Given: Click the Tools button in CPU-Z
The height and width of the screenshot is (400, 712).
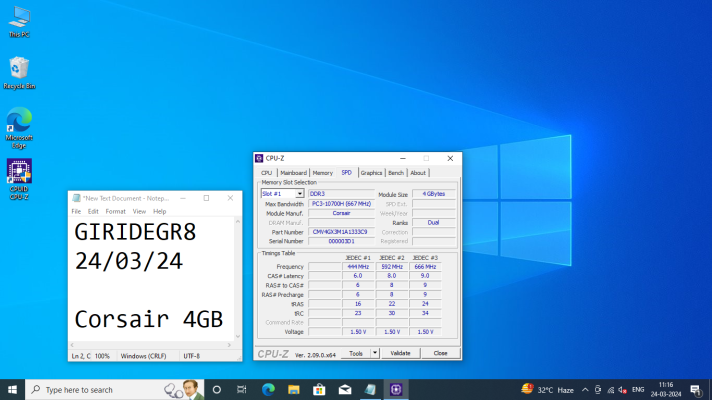Looking at the screenshot, I should [x=356, y=353].
